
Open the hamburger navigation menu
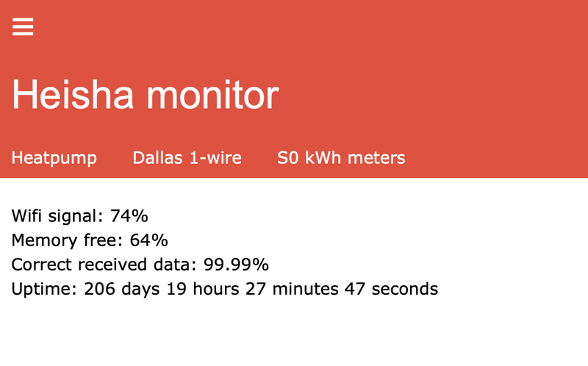click(x=23, y=26)
